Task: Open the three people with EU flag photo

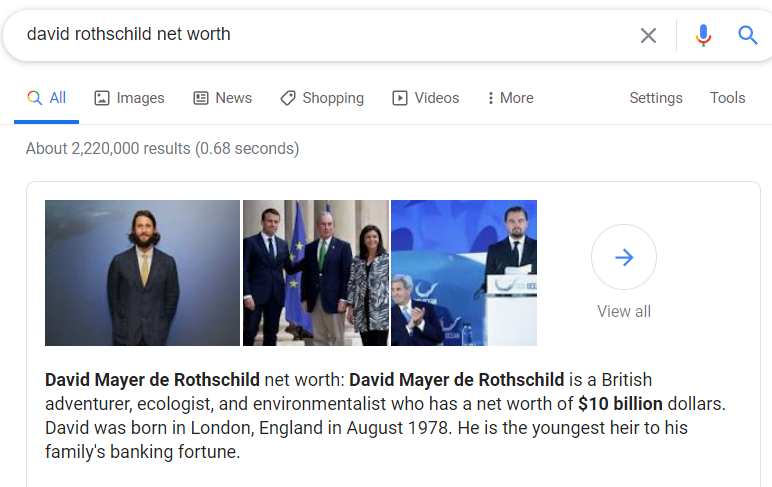Action: coord(316,273)
